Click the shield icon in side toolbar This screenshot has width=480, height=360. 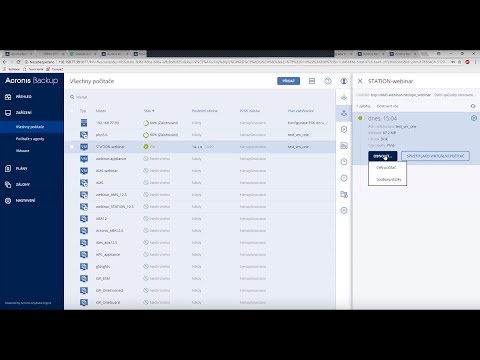(344, 129)
